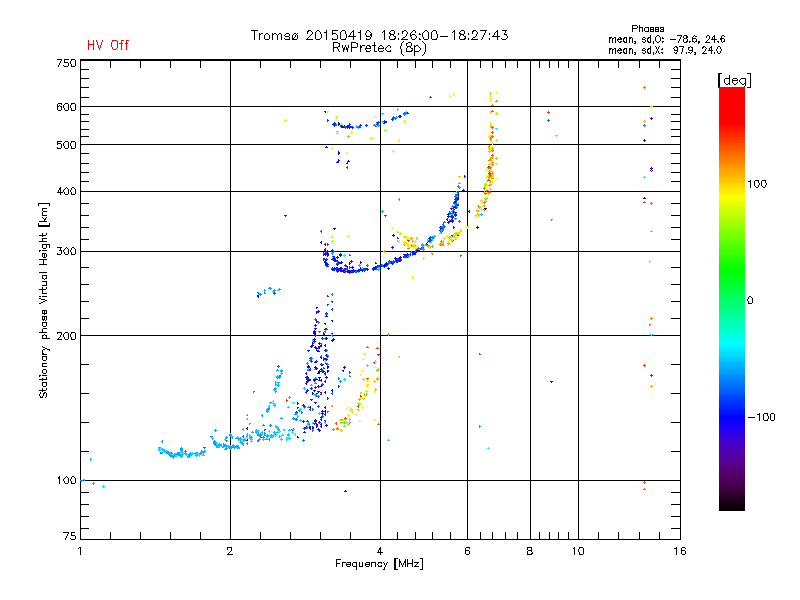
Task: Click the x-axis tick label '10'
Action: tap(578, 551)
